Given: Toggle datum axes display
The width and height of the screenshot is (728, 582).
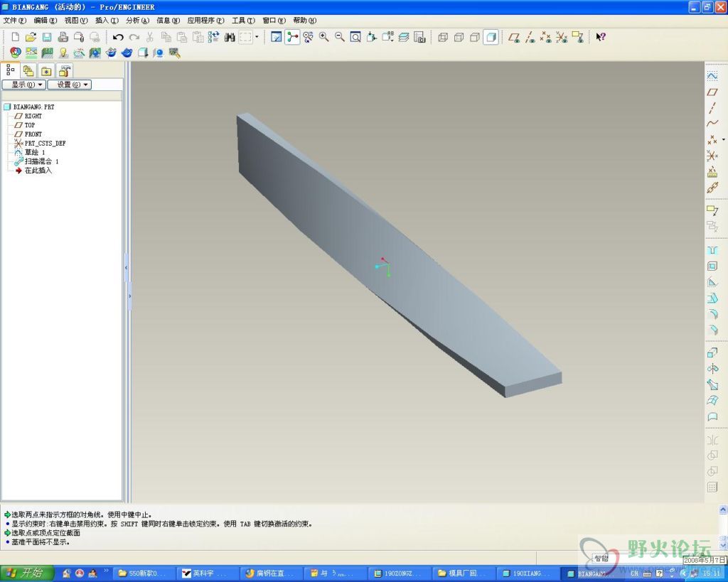Looking at the screenshot, I should coord(530,37).
